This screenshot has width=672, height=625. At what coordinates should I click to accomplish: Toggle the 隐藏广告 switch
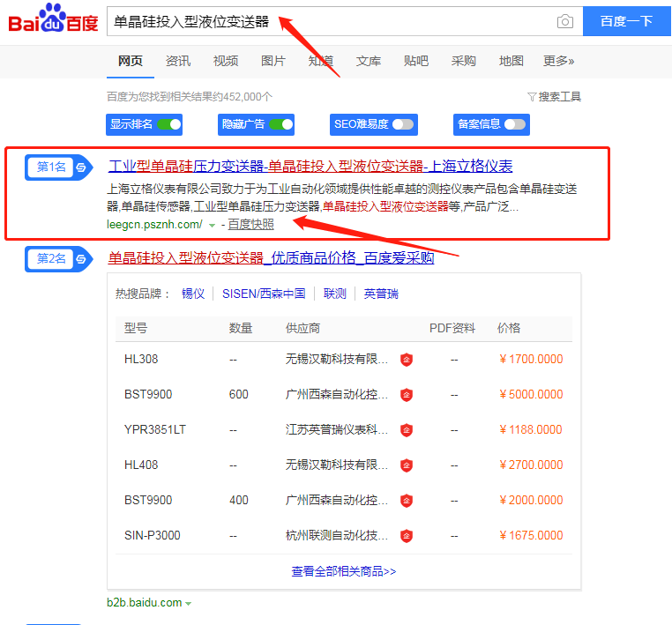click(280, 124)
